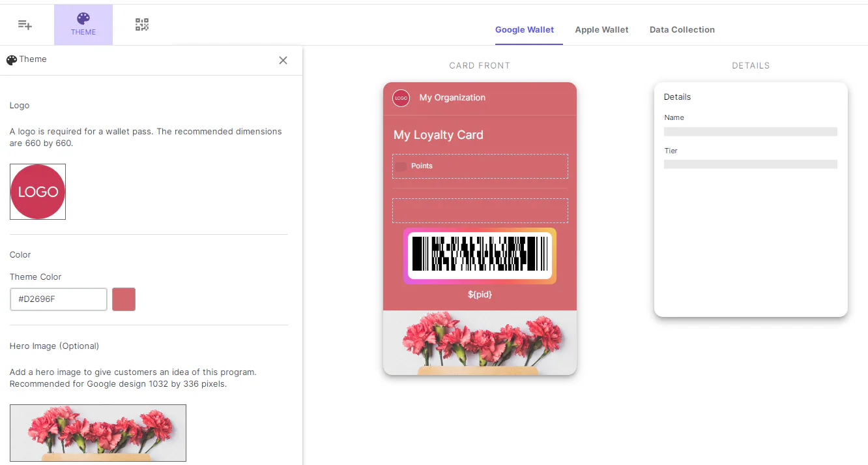Select My Organization text on card
Viewport: 868px width, 465px height.
pos(452,97)
